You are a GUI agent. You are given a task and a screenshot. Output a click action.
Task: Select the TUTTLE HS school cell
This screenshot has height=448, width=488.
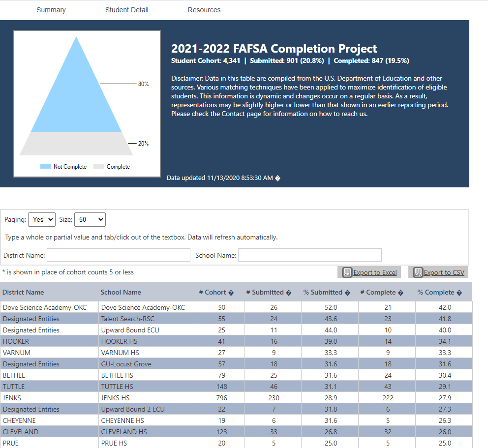tap(148, 387)
